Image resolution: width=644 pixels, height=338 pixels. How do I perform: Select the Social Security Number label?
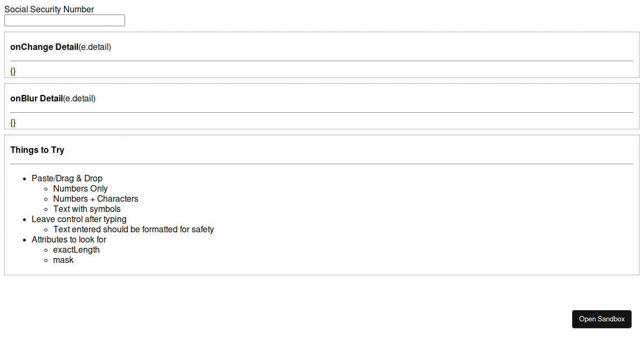tap(49, 9)
